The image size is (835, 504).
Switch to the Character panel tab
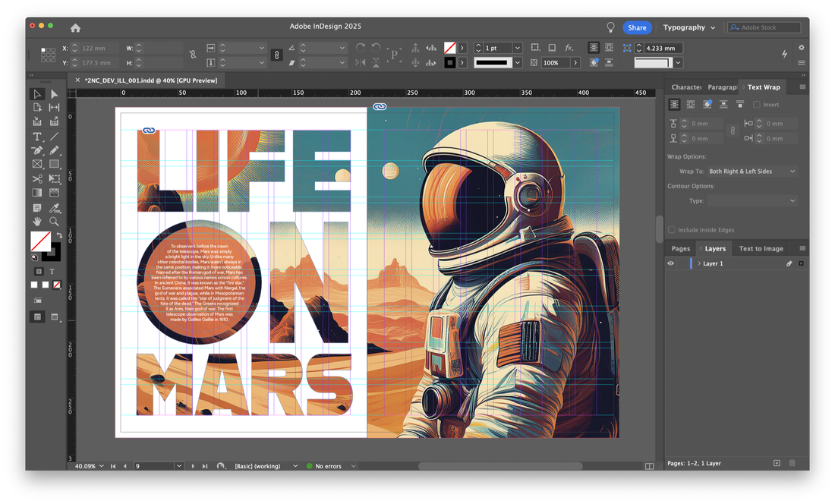coord(686,87)
